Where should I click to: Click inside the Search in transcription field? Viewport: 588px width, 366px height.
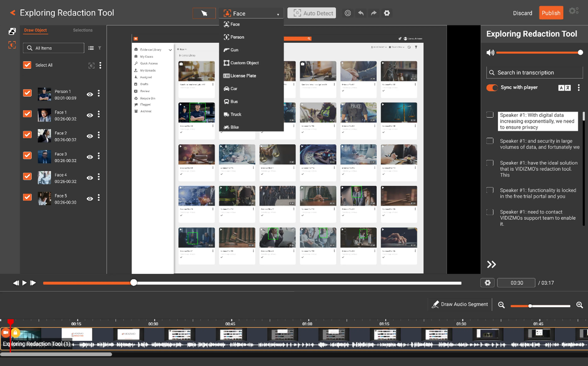[x=534, y=72]
